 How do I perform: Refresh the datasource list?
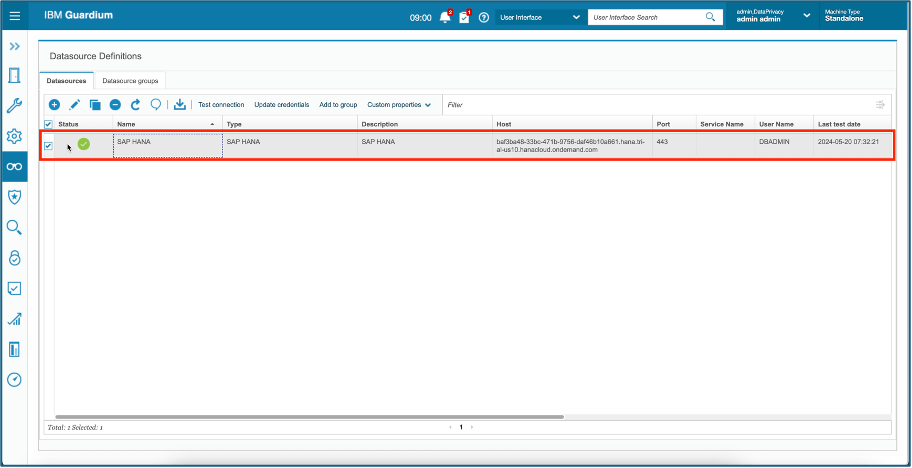(x=136, y=105)
